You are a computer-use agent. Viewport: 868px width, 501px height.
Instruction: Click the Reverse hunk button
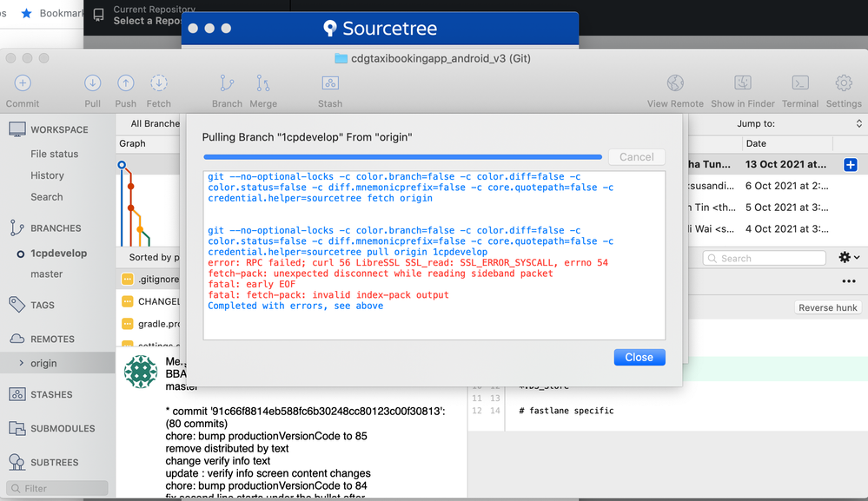tap(827, 307)
